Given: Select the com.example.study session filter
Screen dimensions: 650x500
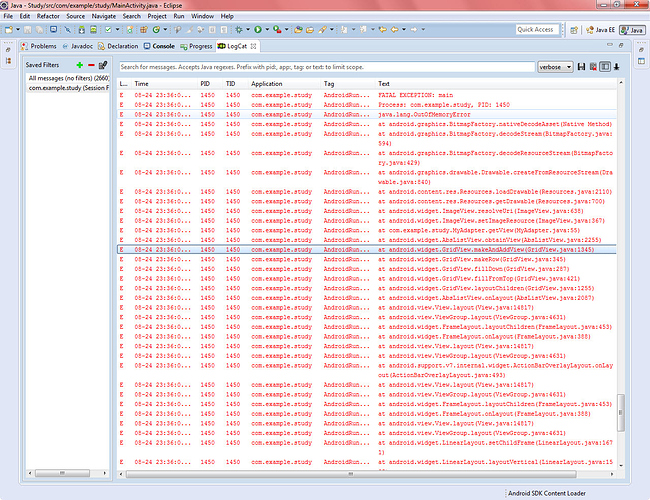Looking at the screenshot, I should tap(66, 89).
